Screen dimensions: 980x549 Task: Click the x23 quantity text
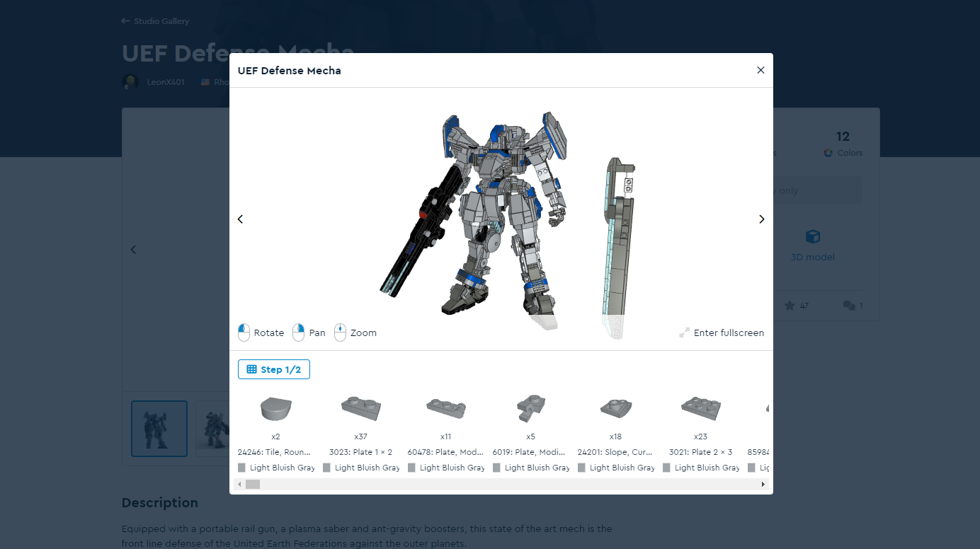coord(701,437)
